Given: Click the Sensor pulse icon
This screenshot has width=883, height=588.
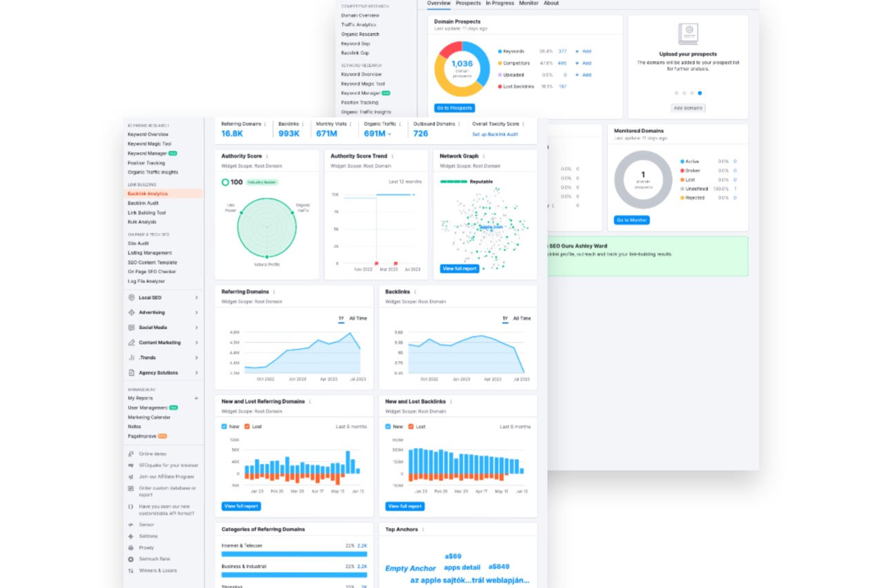Looking at the screenshot, I should coord(131,525).
